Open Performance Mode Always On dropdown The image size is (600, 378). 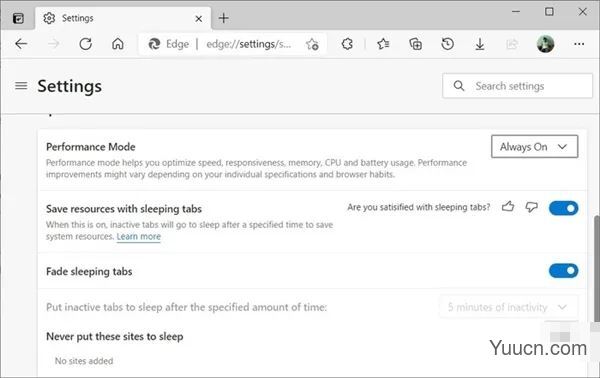[535, 147]
